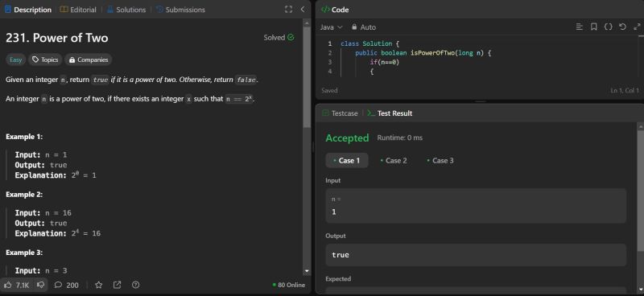Toggle the Auto lock setting

(364, 27)
